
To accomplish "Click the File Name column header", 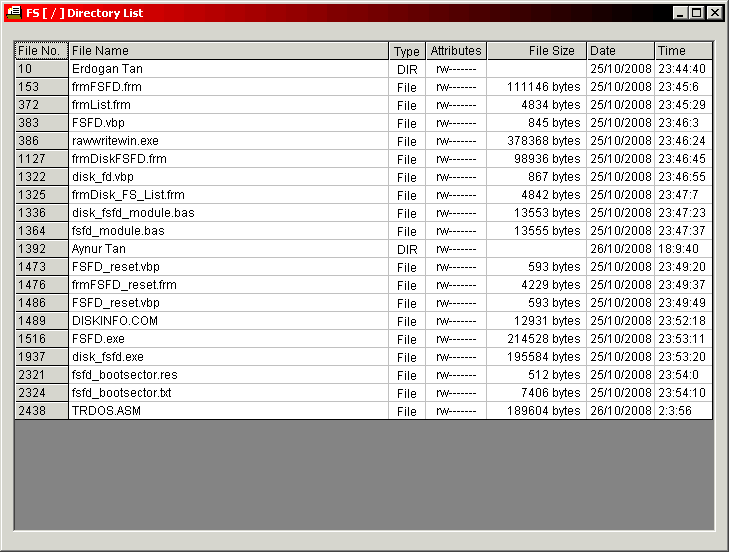I will click(x=228, y=51).
